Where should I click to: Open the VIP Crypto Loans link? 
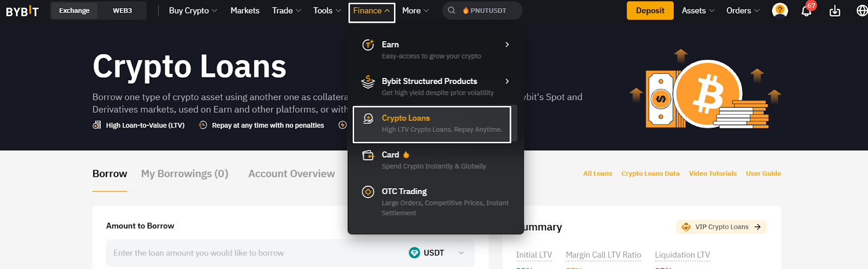pyautogui.click(x=722, y=227)
